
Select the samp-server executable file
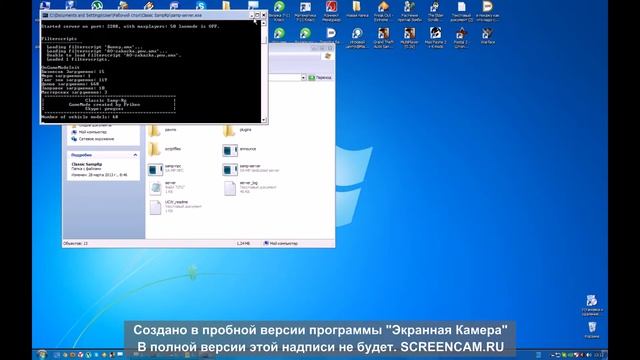pyautogui.click(x=251, y=169)
